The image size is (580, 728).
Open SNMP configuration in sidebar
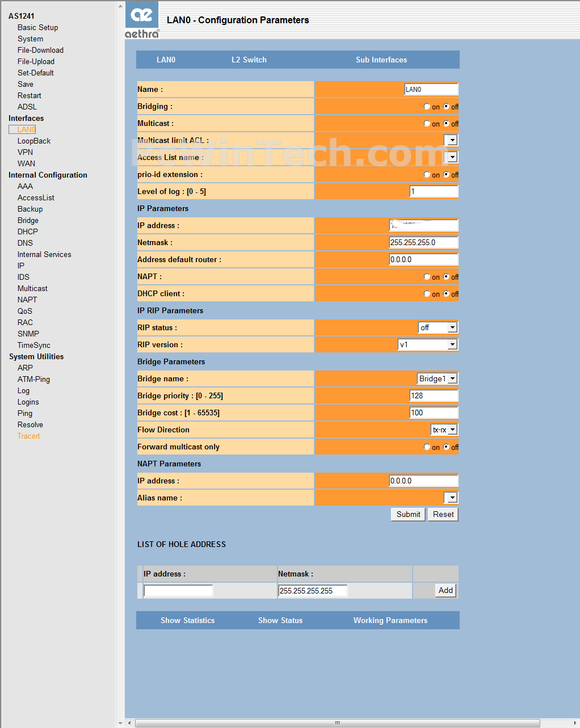pyautogui.click(x=28, y=334)
